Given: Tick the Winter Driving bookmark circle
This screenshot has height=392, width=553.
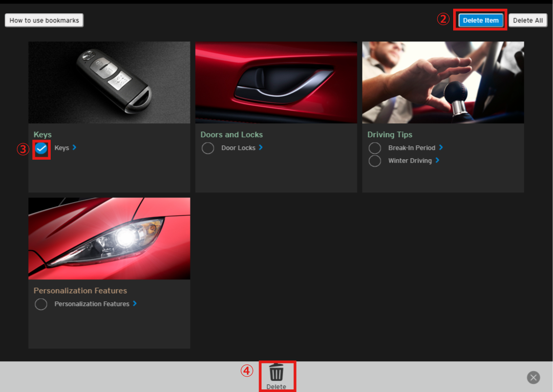Looking at the screenshot, I should tap(375, 161).
